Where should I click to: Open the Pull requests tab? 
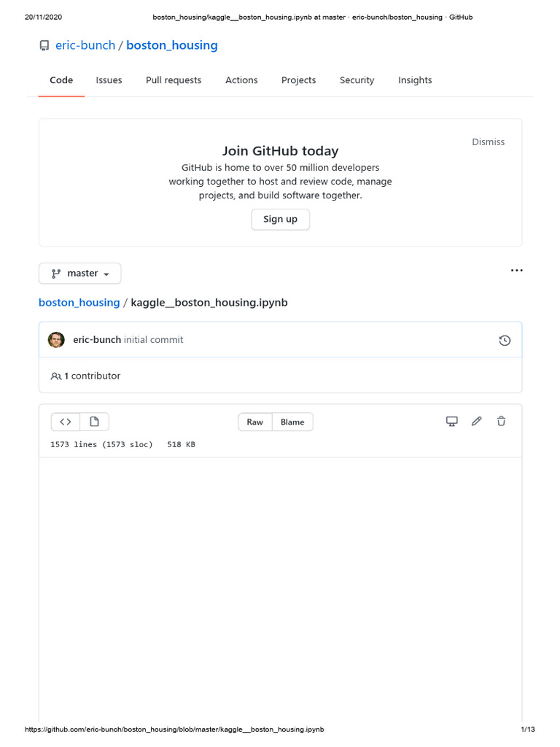pyautogui.click(x=174, y=80)
